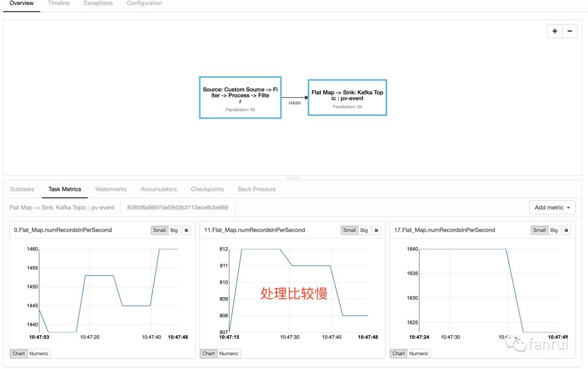
Task: Open the Accumulators tab
Action: tap(158, 189)
